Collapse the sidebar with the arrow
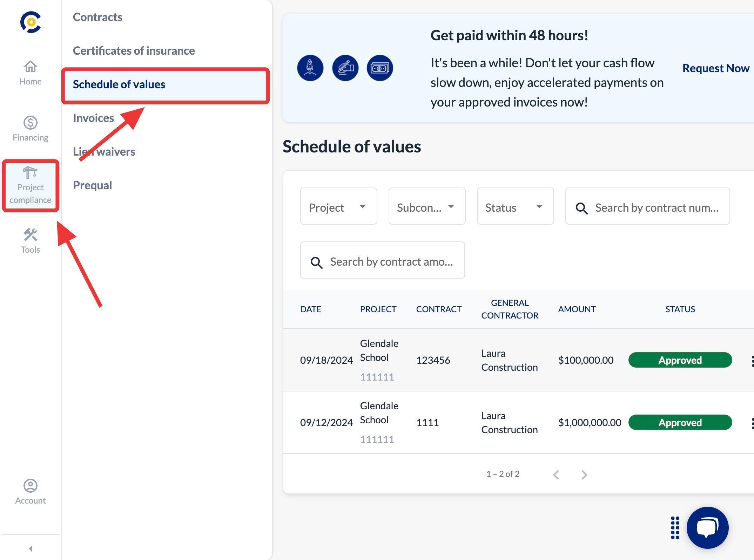Screen dimensions: 754x560 click(31, 548)
